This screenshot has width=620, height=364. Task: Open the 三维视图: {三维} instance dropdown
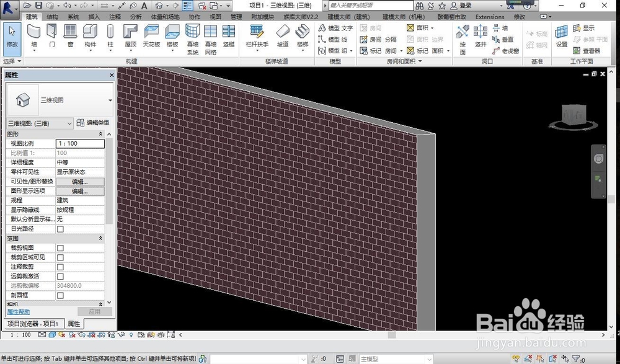40,123
